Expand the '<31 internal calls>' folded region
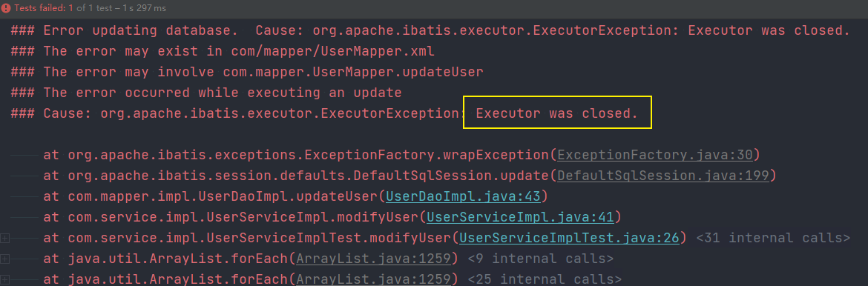Image resolution: width=868 pixels, height=286 pixels. pos(773,238)
